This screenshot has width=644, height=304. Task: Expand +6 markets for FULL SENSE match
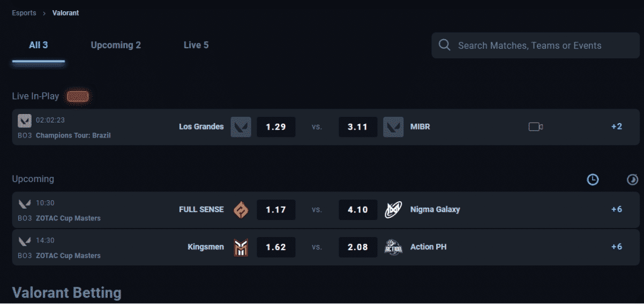pos(617,209)
